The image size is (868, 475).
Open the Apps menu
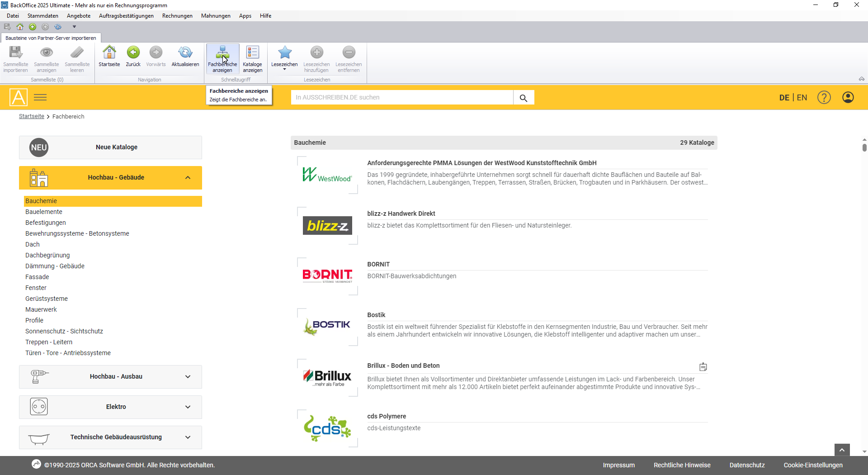[245, 16]
